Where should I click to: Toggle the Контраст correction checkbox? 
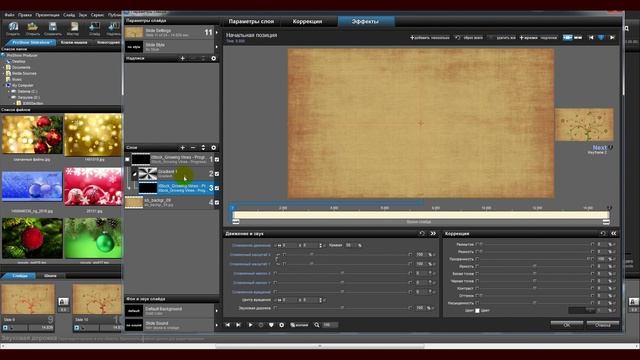coord(477,288)
